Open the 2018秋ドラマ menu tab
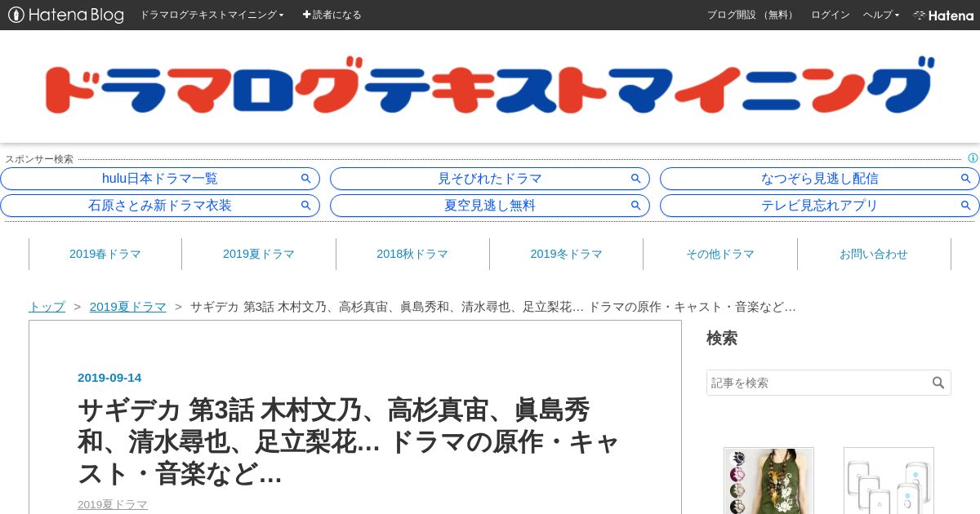This screenshot has height=514, width=980. (412, 254)
